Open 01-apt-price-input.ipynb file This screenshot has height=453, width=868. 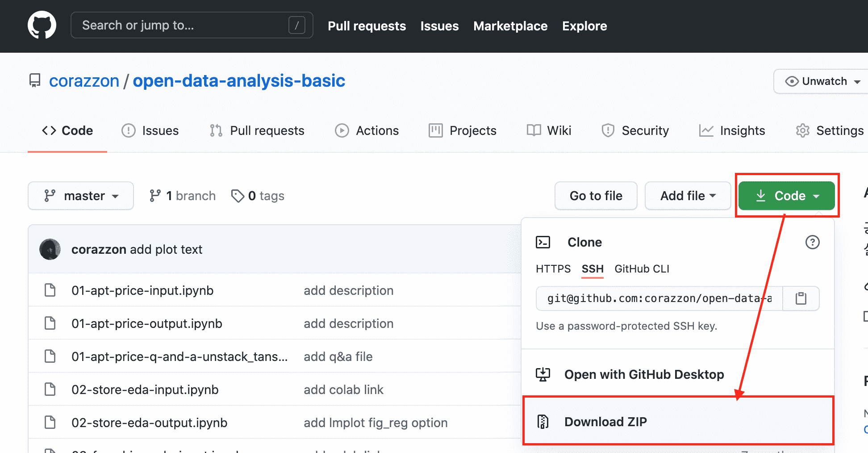142,290
